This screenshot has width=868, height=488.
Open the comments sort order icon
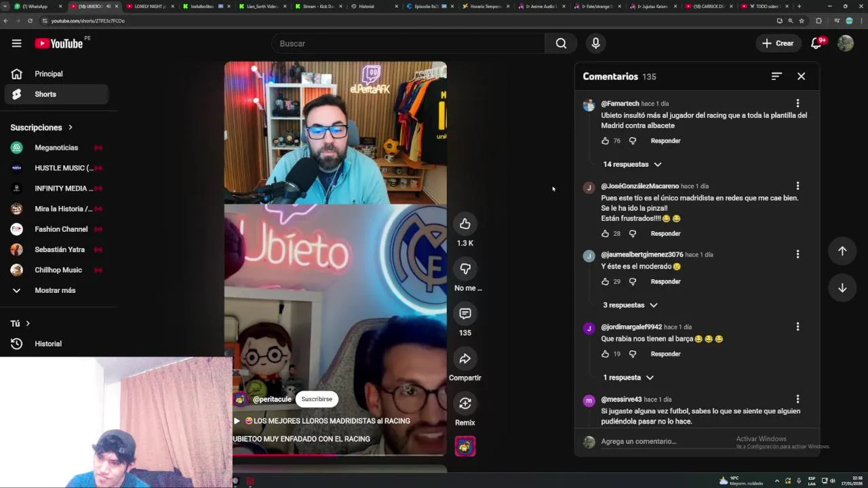click(x=776, y=77)
